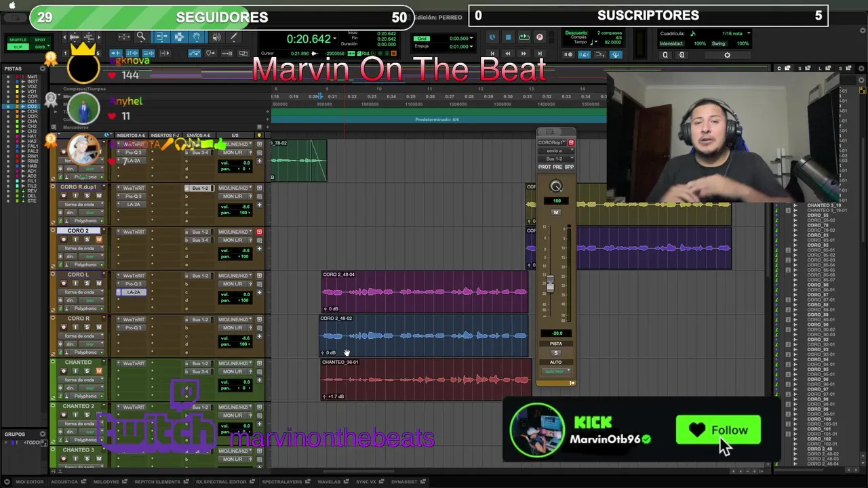The width and height of the screenshot is (868, 488).
Task: Mute the CORO R.dup1 track
Action: click(98, 196)
